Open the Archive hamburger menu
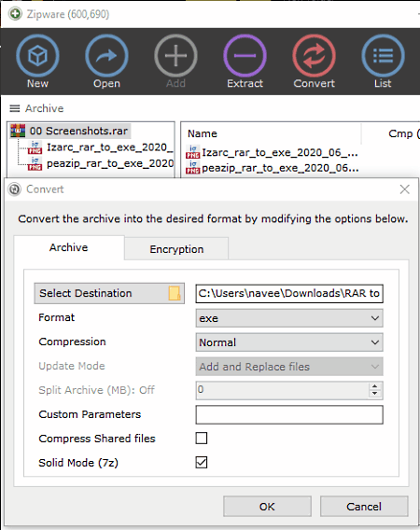This screenshot has height=530, width=420. (x=15, y=108)
